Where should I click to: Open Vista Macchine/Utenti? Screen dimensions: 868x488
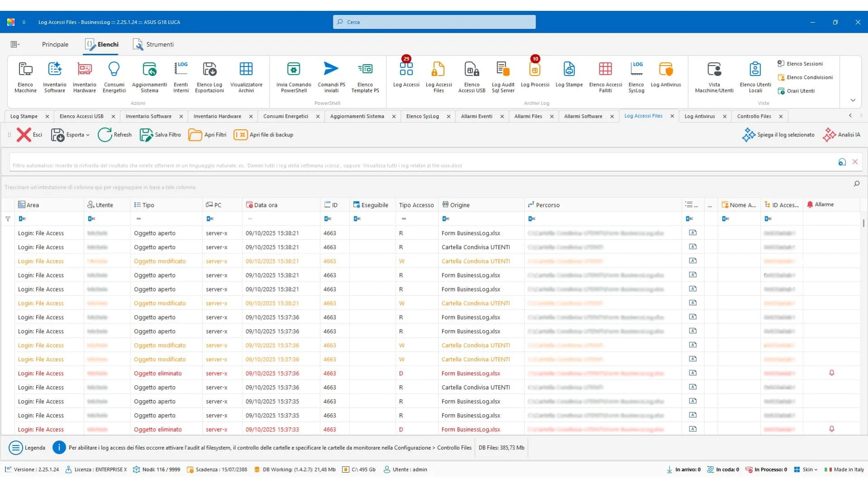[x=714, y=77]
